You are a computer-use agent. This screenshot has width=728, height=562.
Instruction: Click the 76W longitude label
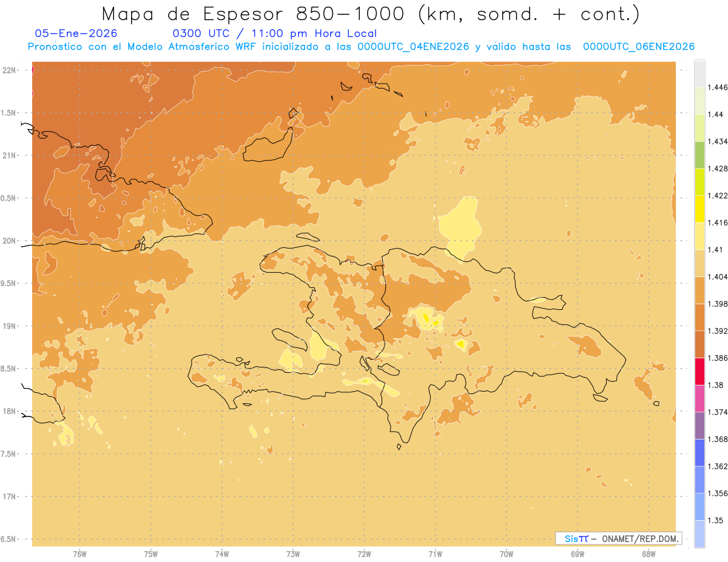79,554
